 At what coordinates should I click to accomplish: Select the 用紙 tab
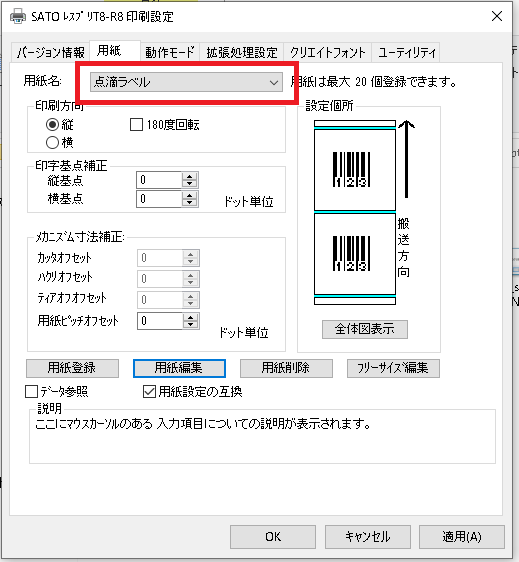[114, 51]
